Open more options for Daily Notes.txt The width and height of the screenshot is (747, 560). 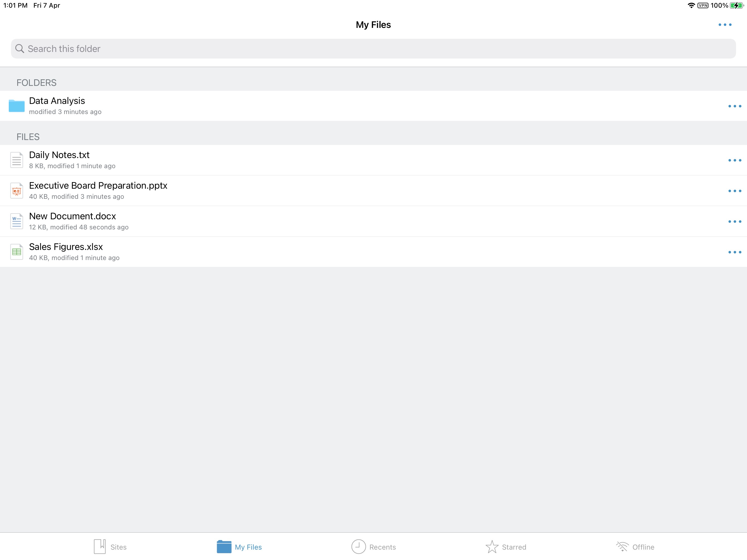point(734,160)
